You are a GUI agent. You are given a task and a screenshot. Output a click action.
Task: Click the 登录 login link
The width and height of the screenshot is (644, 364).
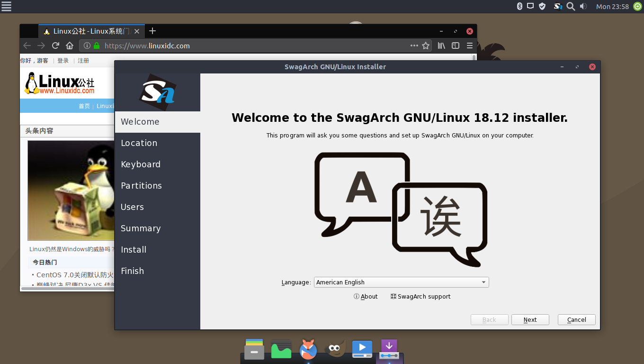tap(63, 61)
